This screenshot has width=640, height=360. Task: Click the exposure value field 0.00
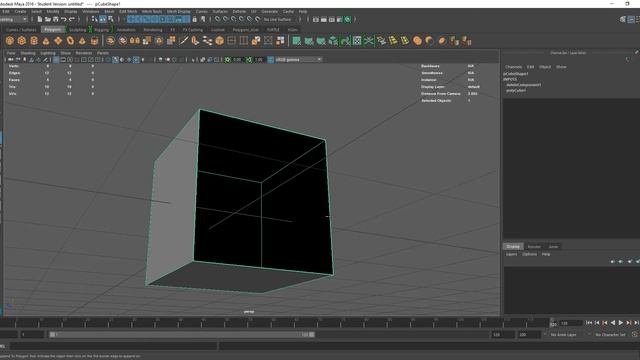tap(238, 60)
